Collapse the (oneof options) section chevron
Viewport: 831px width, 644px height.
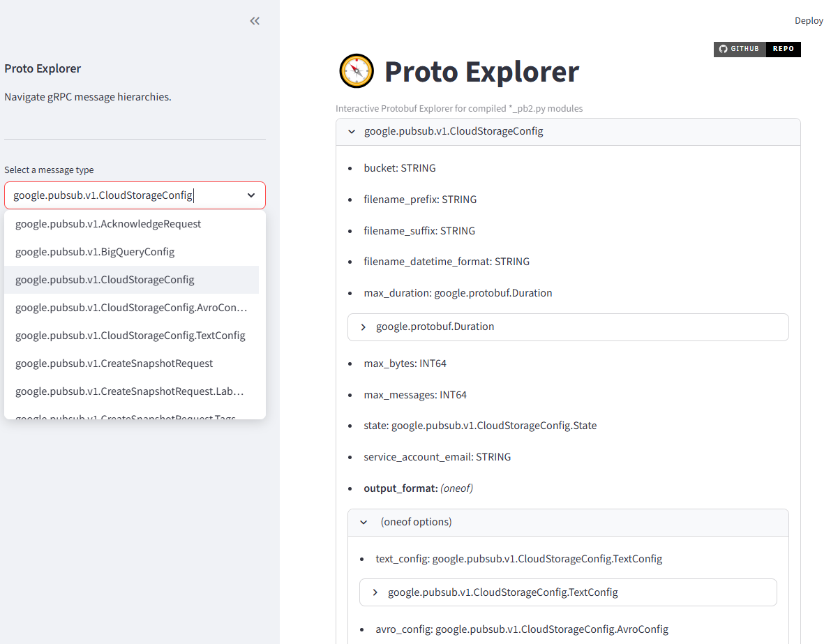[x=363, y=521]
